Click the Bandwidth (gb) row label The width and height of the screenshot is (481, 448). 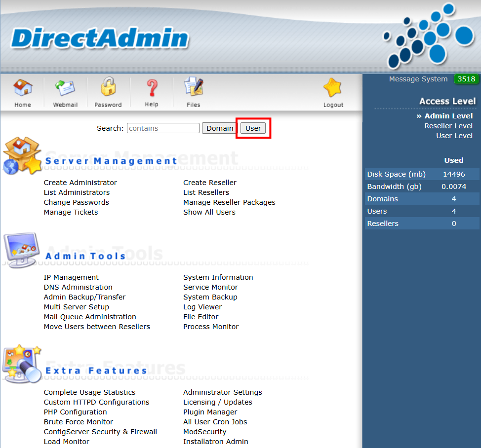[x=394, y=187]
